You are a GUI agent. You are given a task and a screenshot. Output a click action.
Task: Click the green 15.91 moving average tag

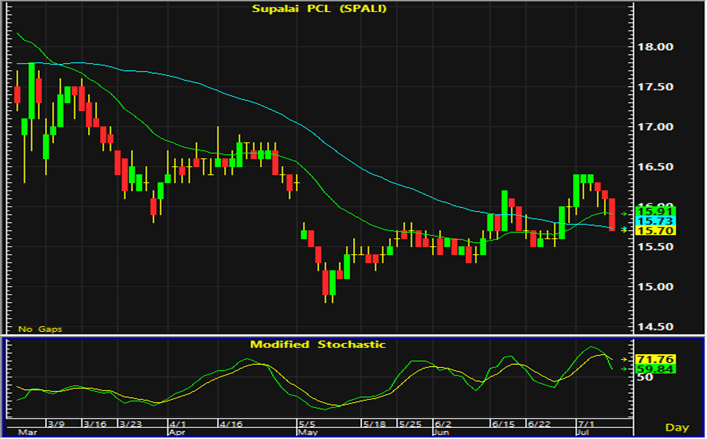[655, 211]
